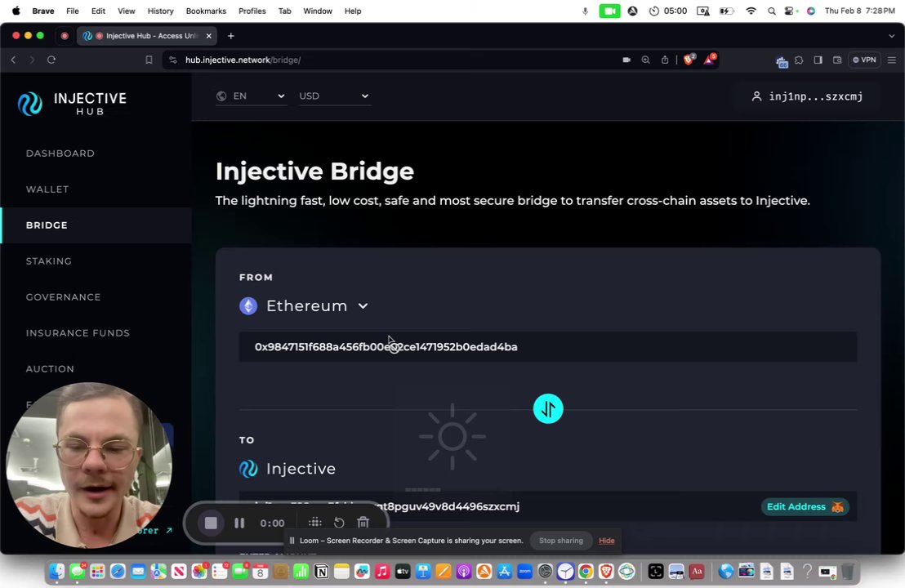Open the Staking page in sidebar
Image resolution: width=905 pixels, height=588 pixels.
49,261
